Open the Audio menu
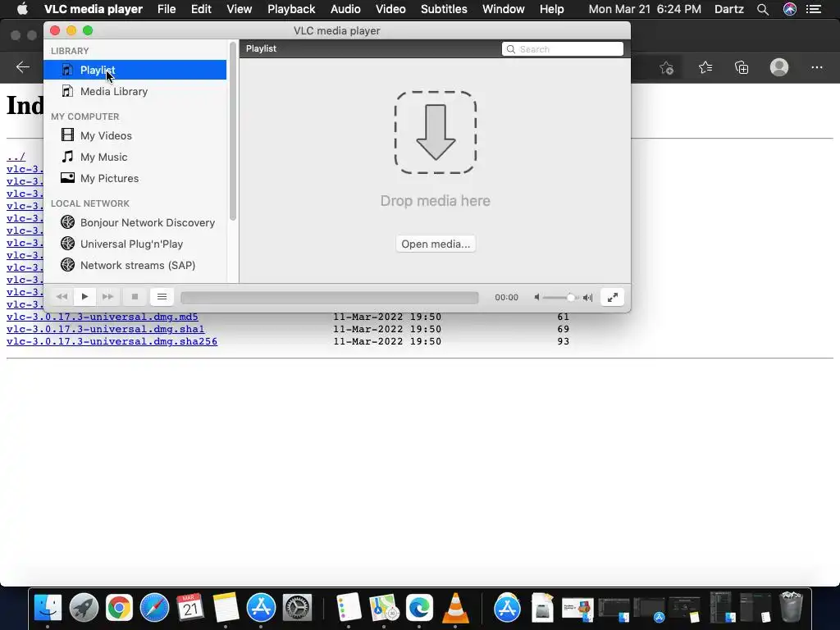 click(x=345, y=9)
